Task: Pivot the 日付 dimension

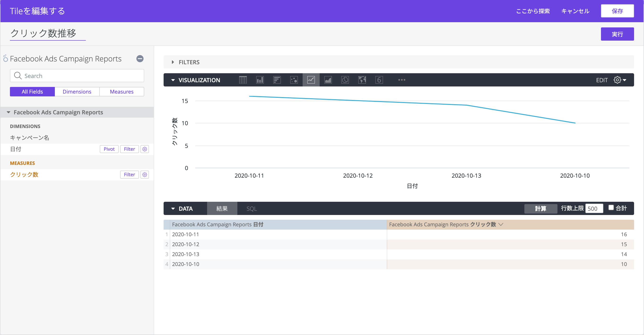Action: click(x=109, y=149)
